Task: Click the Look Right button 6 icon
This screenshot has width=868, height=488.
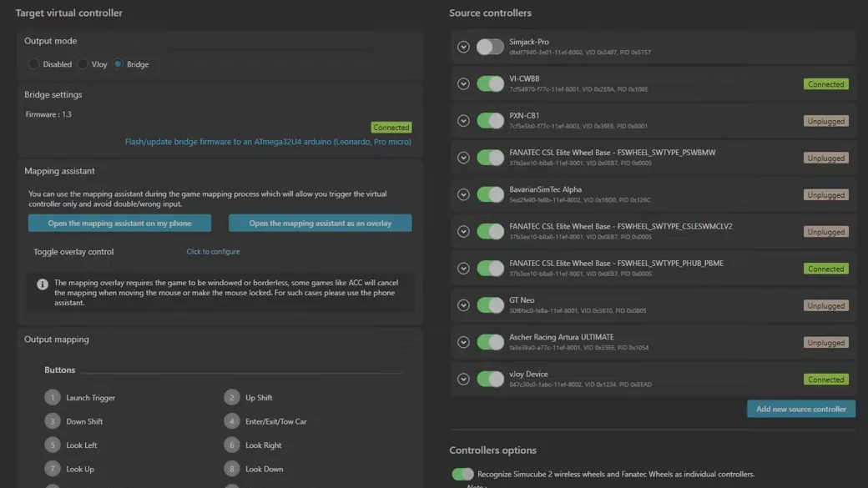Action: point(232,445)
